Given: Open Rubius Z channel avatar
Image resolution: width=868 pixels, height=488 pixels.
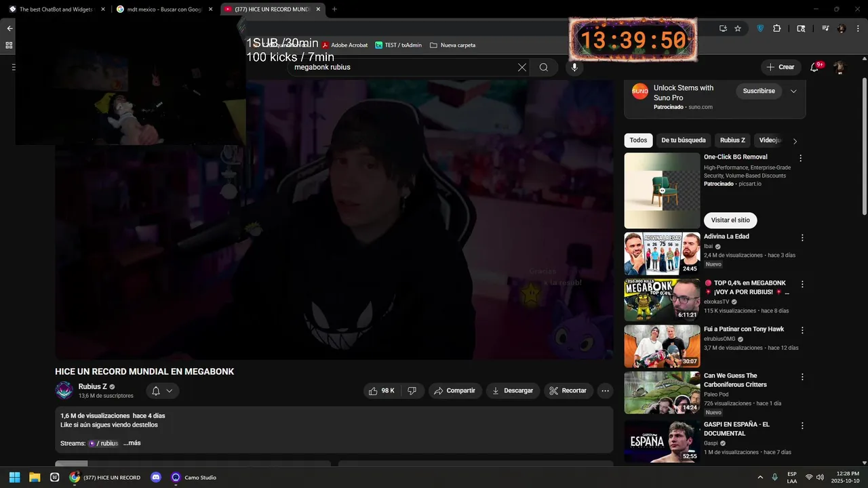Looking at the screenshot, I should click(x=64, y=390).
